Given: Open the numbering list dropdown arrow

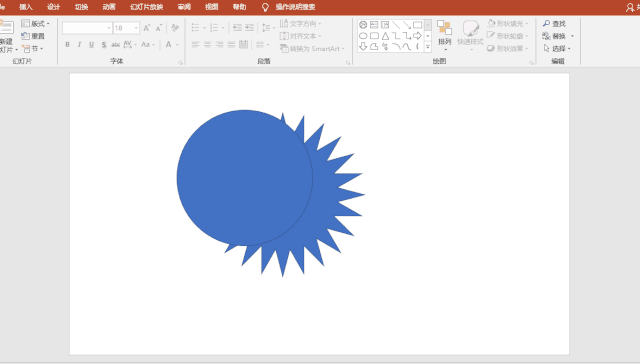Looking at the screenshot, I should (223, 28).
